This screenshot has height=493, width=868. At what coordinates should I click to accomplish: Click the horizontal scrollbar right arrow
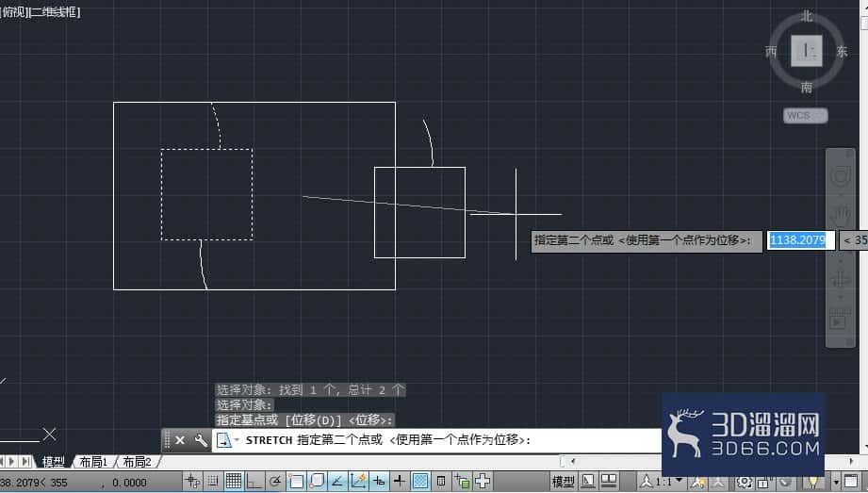pyautogui.click(x=851, y=461)
